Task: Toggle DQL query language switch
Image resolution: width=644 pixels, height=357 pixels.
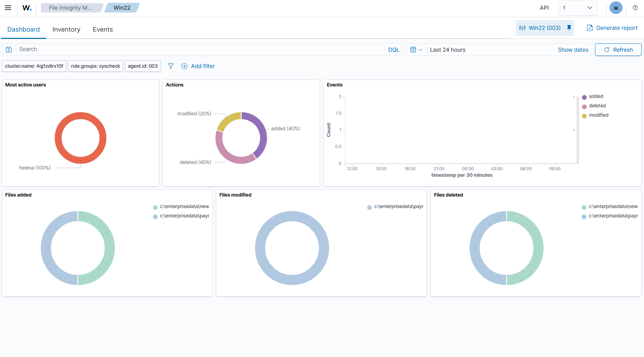Action: click(x=394, y=50)
